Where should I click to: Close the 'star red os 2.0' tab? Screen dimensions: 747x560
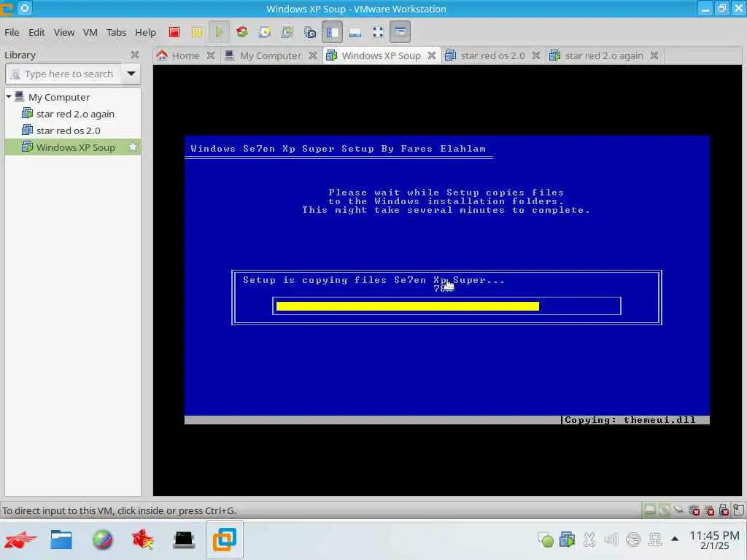(536, 55)
